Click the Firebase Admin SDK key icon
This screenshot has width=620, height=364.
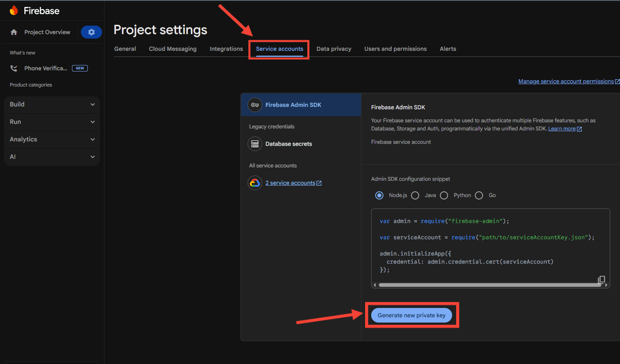pos(255,105)
